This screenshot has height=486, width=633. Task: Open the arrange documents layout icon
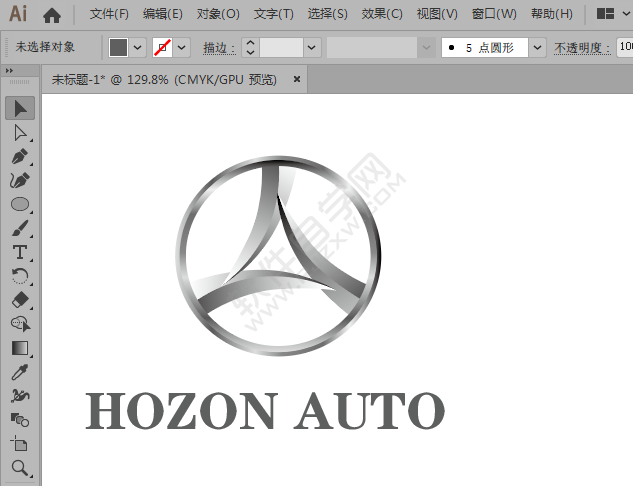coord(605,14)
